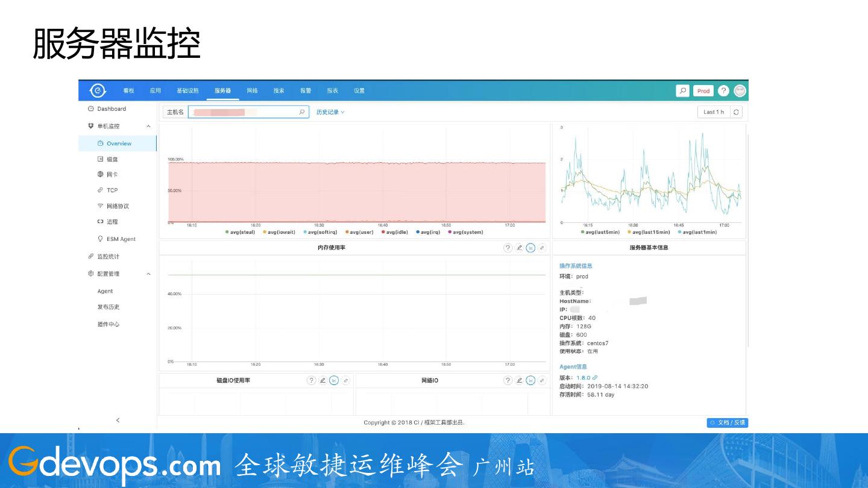Click the app logo in top-left header
868x488 pixels.
click(98, 91)
